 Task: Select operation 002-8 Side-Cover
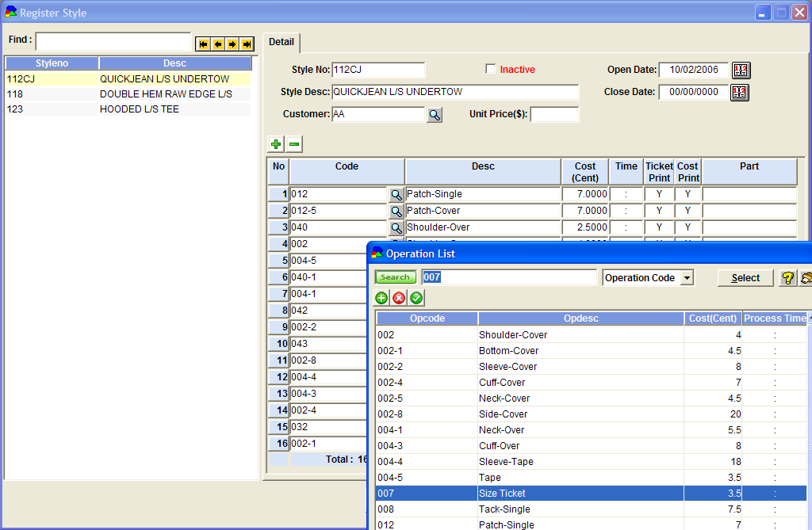click(591, 414)
